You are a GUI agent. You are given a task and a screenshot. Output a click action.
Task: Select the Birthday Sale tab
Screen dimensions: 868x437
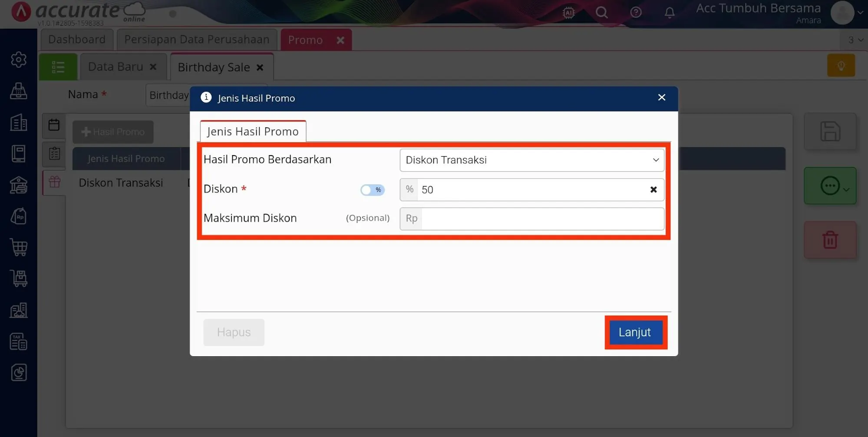214,67
